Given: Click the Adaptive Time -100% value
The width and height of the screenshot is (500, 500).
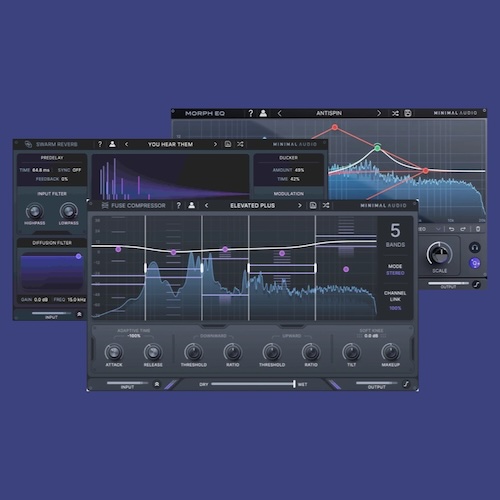Looking at the screenshot, I should coord(134,336).
